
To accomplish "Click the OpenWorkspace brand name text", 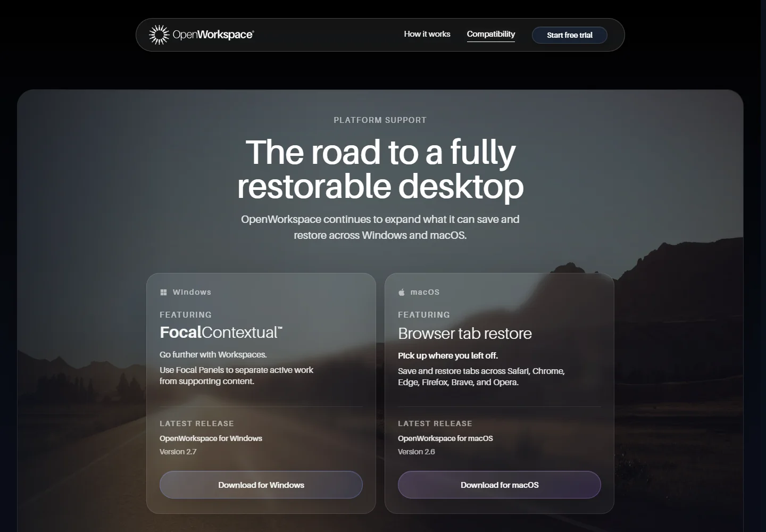I will point(213,35).
